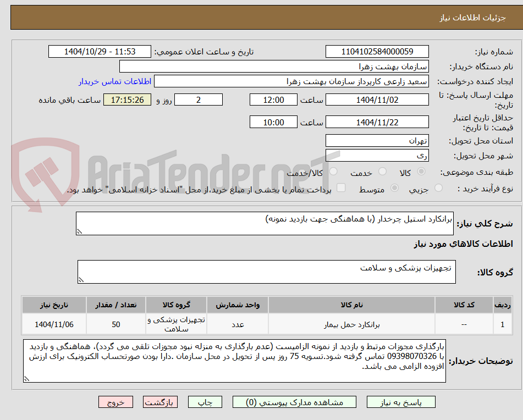This screenshot has width=523, height=420.
Task: Click the تعداد / مقدار column header
Action: [x=115, y=305]
